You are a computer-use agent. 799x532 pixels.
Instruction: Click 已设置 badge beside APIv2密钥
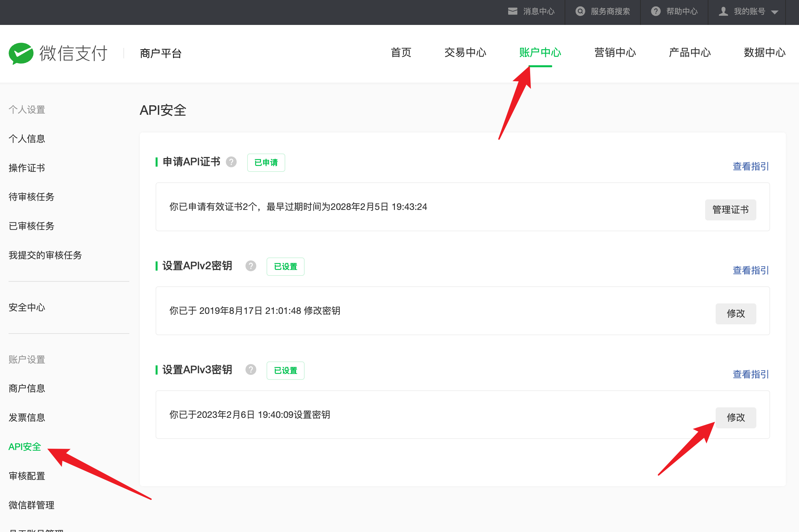click(286, 267)
